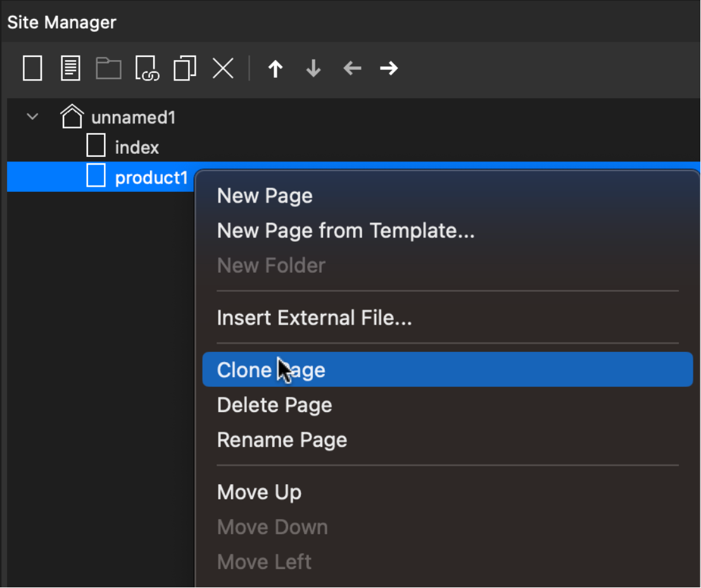Click the Move Up arrow icon
This screenshot has height=588, width=701.
click(275, 68)
